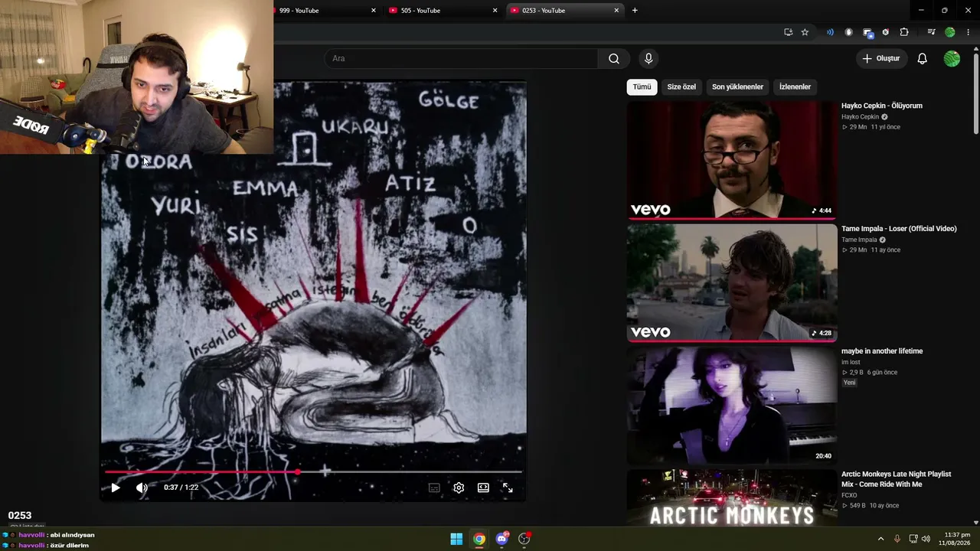Select the 'Tümü' filter chip
The image size is (980, 551).
[642, 87]
